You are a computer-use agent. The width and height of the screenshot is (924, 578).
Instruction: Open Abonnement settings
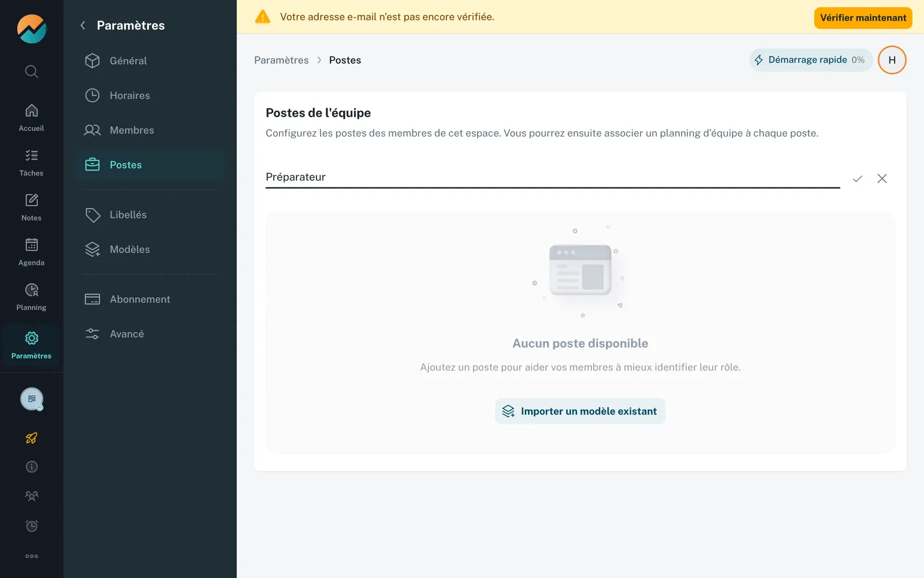click(x=150, y=299)
